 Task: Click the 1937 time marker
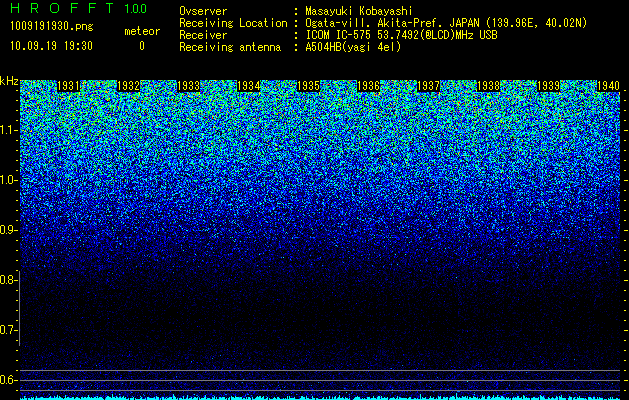(428, 86)
